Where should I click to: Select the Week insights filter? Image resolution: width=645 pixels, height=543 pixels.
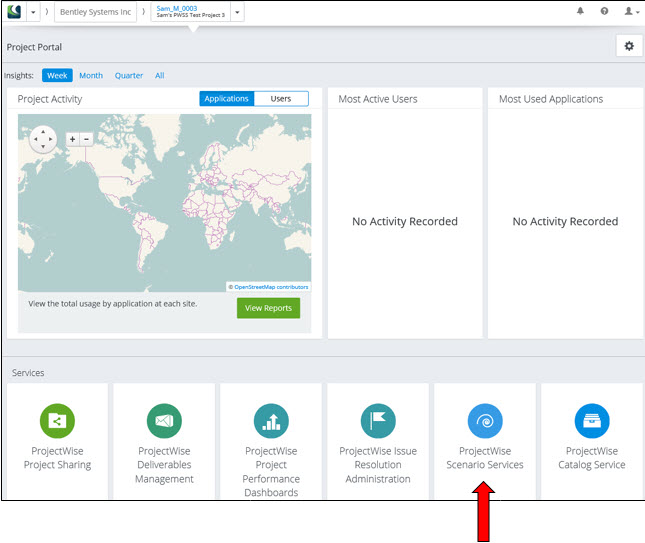57,75
